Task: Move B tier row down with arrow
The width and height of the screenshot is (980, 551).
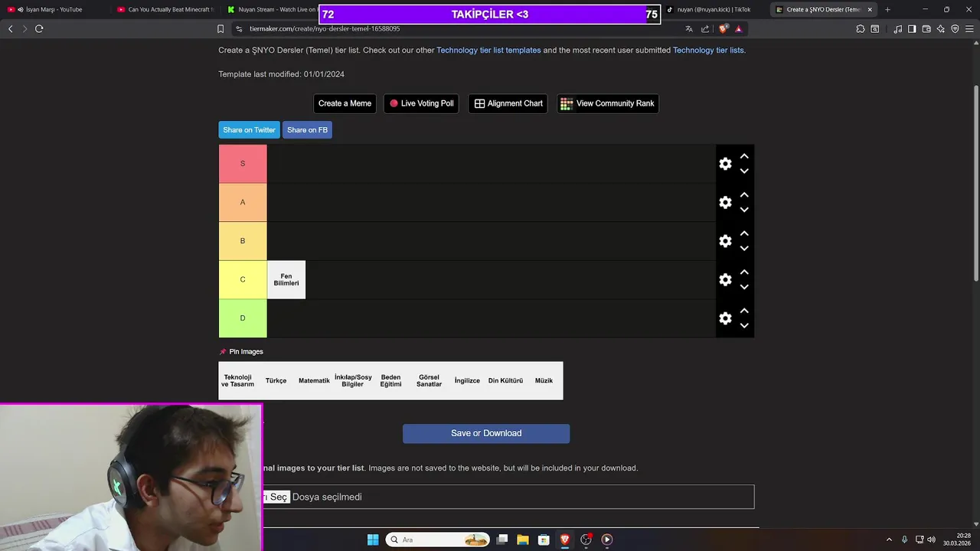Action: tap(744, 249)
